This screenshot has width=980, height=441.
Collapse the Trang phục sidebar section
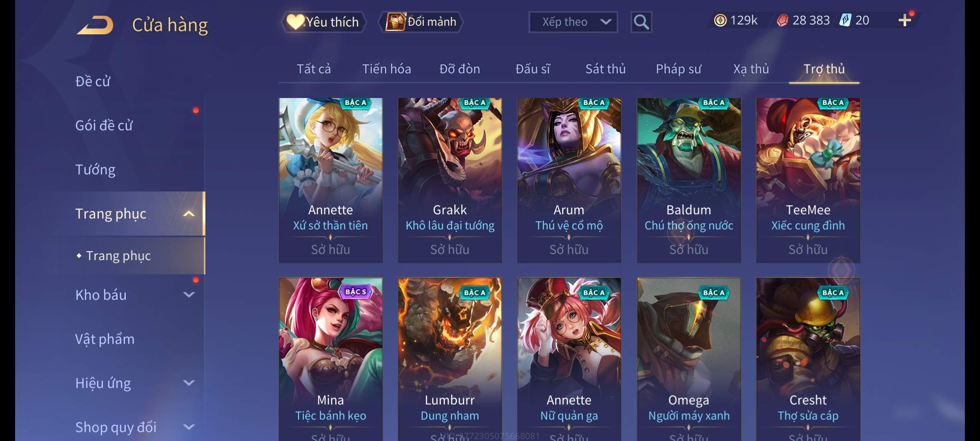pyautogui.click(x=189, y=214)
